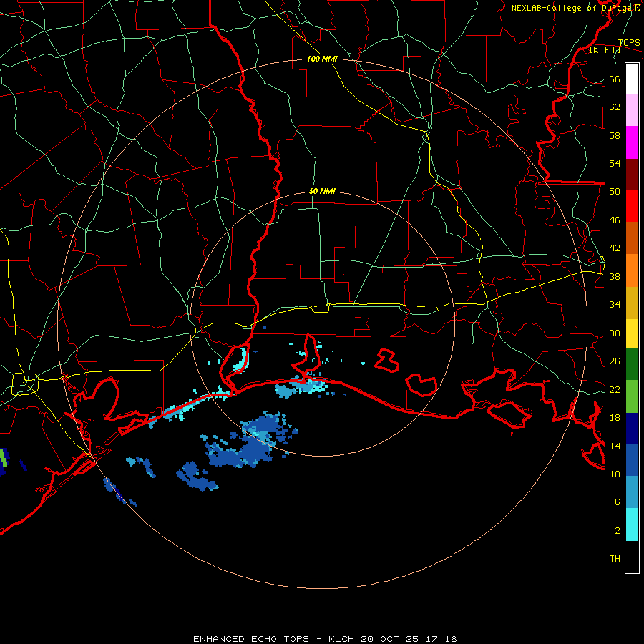
Task: Pick the light blue legend swatch
Action: point(632,492)
